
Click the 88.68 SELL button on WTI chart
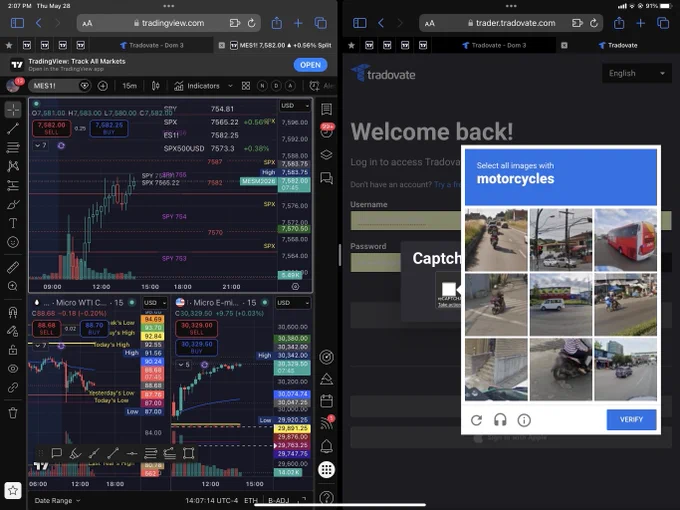pyautogui.click(x=46, y=328)
